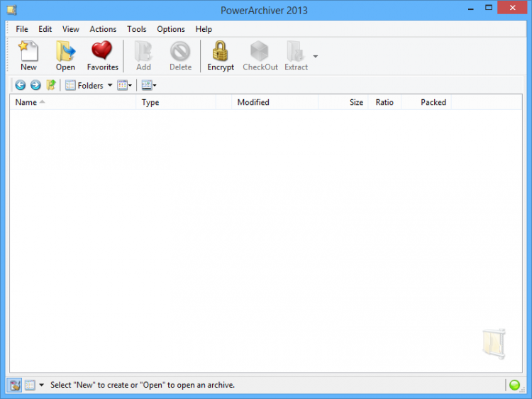
Task: Click the up one folder icon
Action: (x=51, y=85)
